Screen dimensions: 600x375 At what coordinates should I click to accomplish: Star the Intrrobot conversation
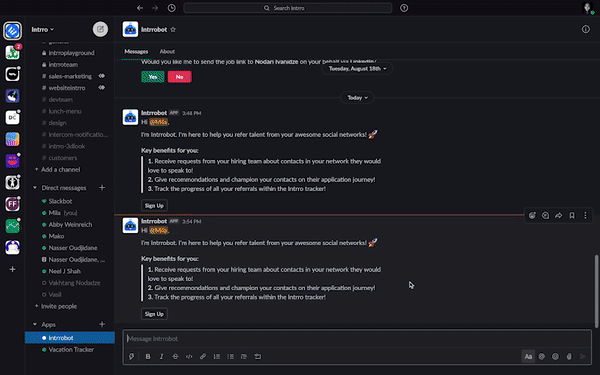click(173, 29)
